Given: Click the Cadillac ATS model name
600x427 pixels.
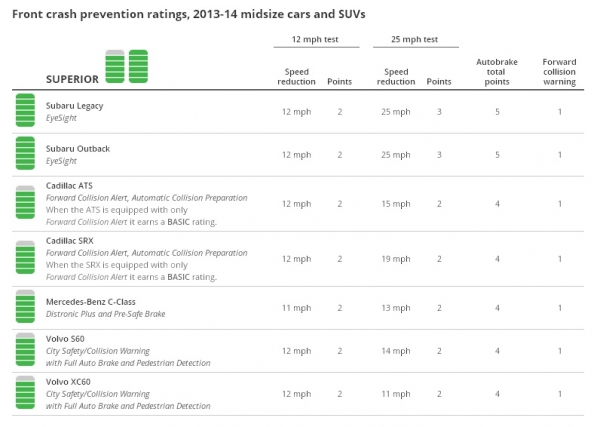Looking at the screenshot, I should [69, 186].
